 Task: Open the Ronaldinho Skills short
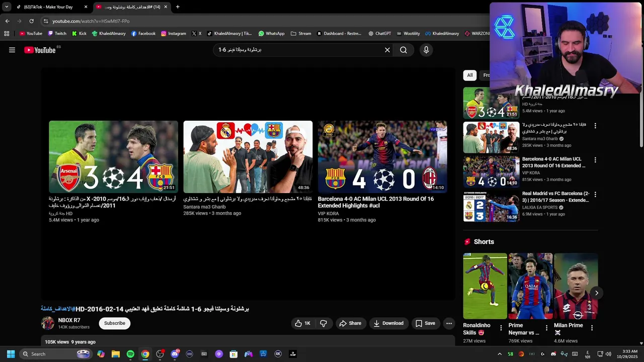[x=485, y=286]
